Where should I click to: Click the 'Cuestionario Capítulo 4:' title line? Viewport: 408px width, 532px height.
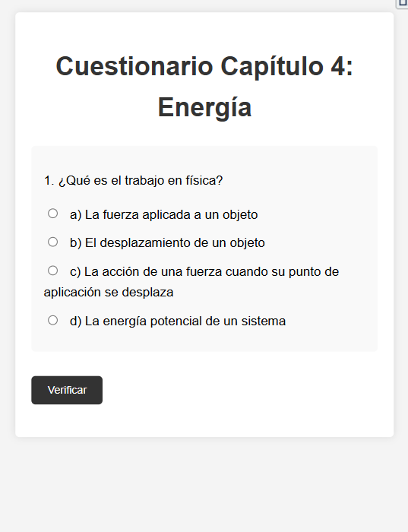[204, 67]
